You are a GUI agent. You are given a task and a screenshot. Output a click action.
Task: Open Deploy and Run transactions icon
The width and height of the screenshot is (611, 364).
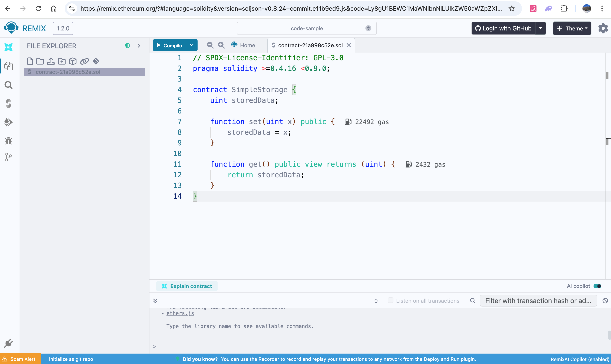(x=9, y=122)
